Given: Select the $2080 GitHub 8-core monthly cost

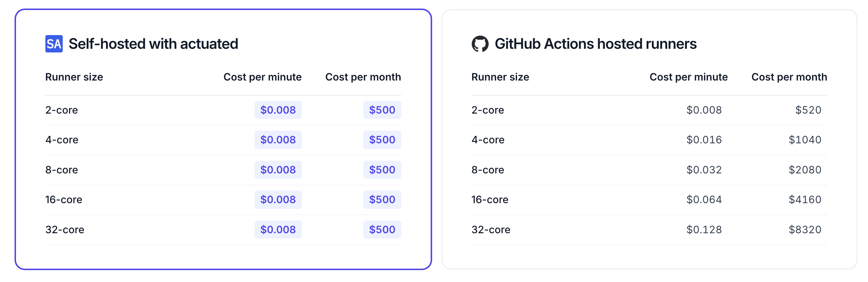Looking at the screenshot, I should pyautogui.click(x=805, y=170).
